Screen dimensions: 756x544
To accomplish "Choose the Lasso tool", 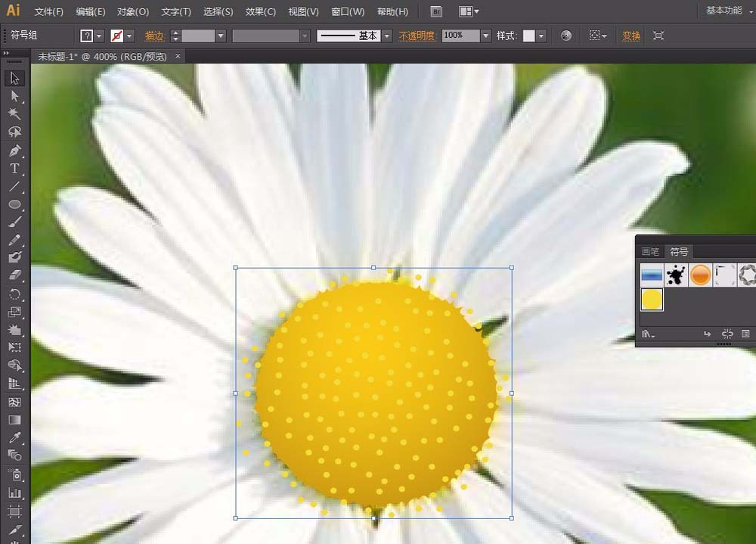I will (14, 132).
